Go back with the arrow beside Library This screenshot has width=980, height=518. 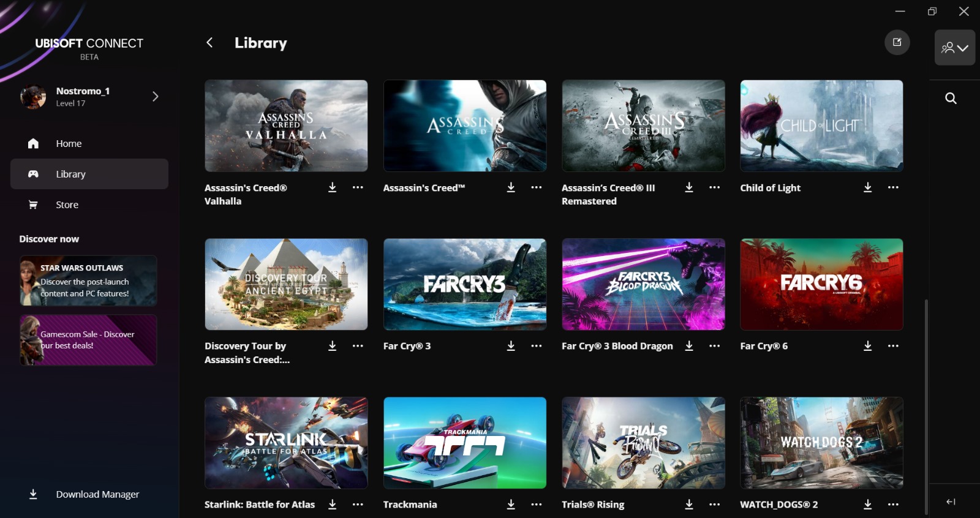pos(209,42)
